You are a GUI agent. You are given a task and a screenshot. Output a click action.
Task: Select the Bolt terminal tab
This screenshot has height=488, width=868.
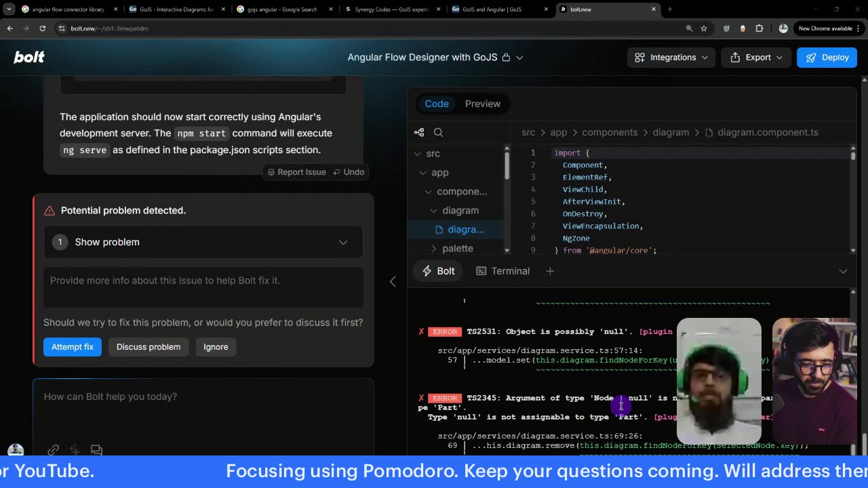point(438,271)
